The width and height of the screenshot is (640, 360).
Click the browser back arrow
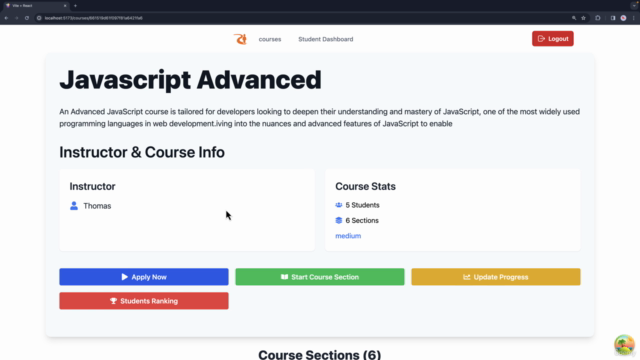click(6, 18)
